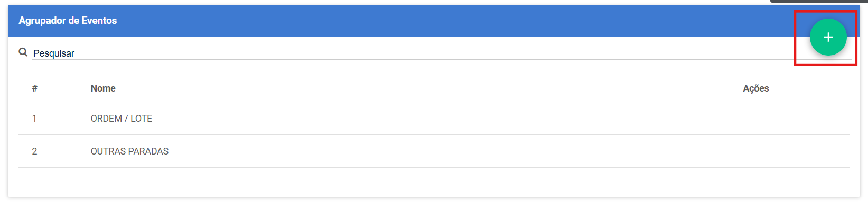Click the middle of the OUTRAS PARADAS row
Image resolution: width=868 pixels, height=208 pixels.
(434, 151)
